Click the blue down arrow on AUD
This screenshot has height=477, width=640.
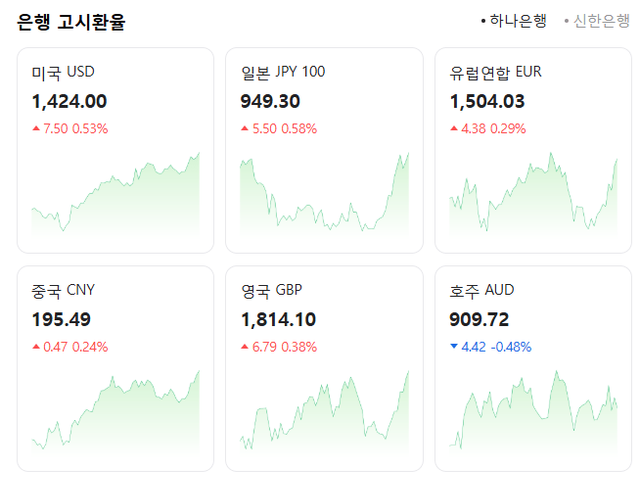455,347
